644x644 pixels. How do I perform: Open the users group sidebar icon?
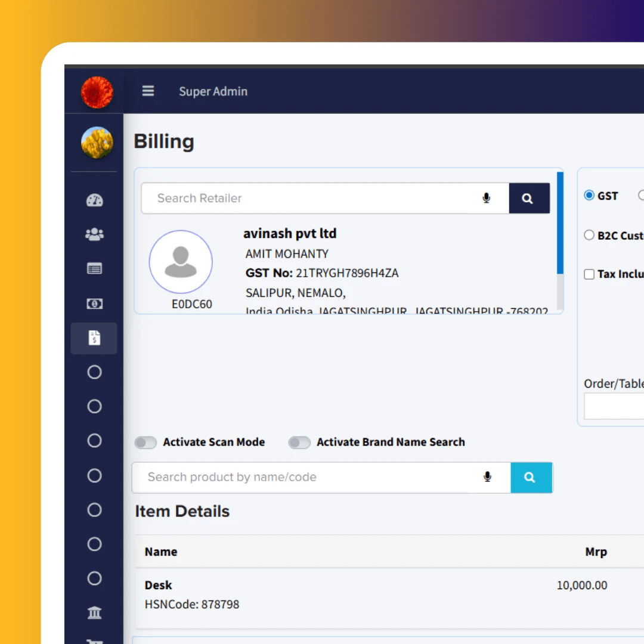[94, 234]
